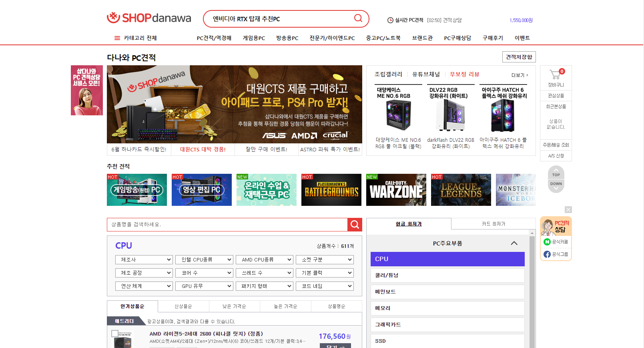Open the Naver 공식카페 icon link
644x348 pixels.
tap(547, 242)
